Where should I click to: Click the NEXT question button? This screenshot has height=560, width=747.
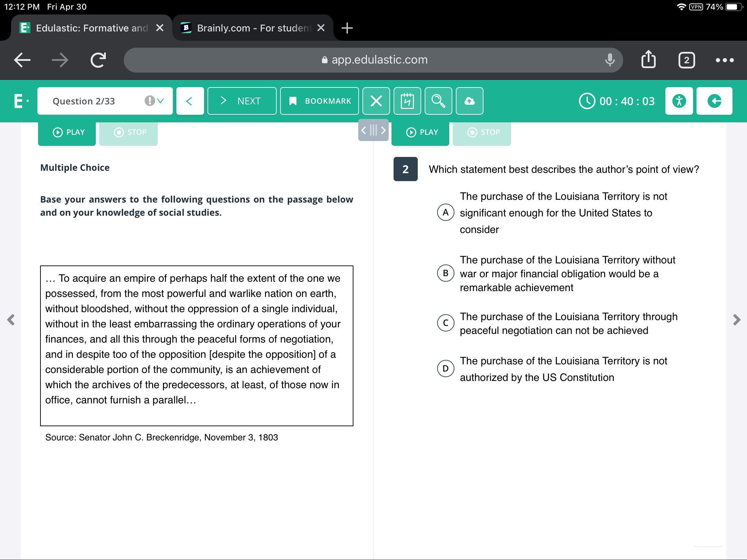(242, 101)
